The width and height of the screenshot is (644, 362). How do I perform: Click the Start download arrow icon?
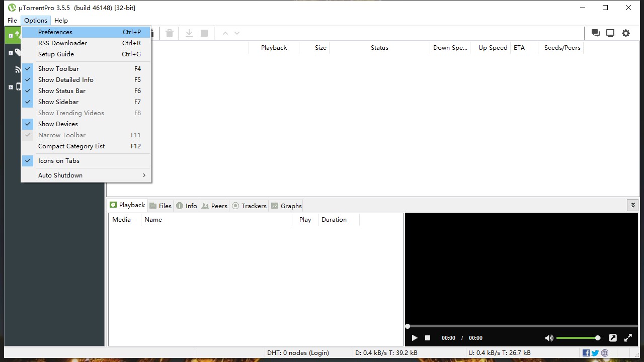(189, 33)
